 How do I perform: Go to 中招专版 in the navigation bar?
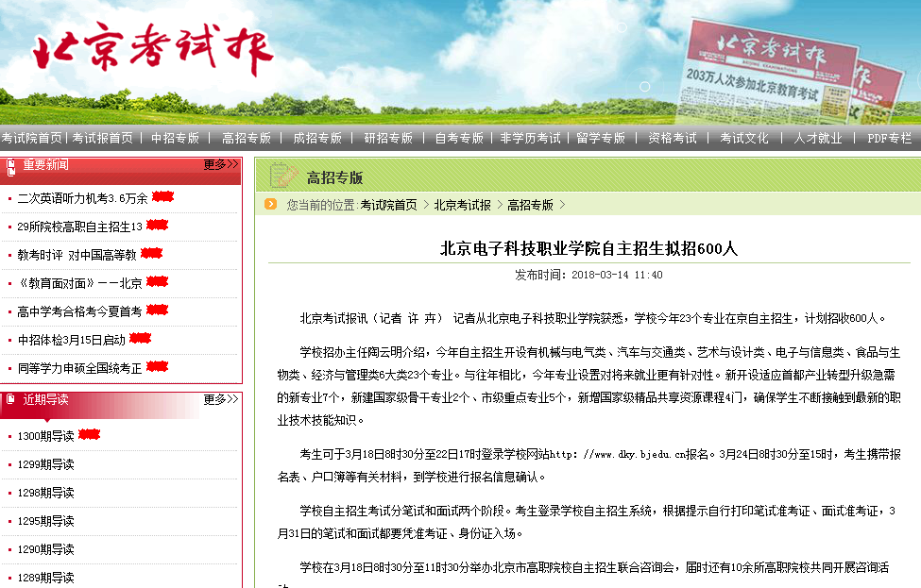coord(175,138)
